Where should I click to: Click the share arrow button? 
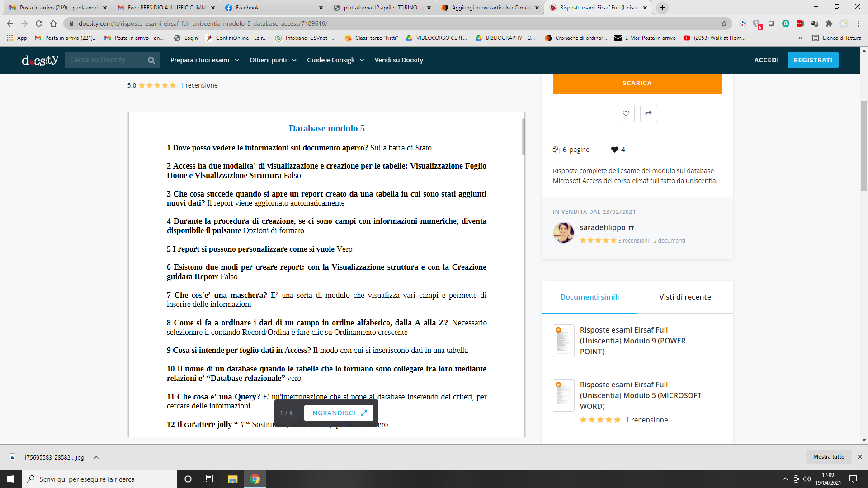pos(648,113)
